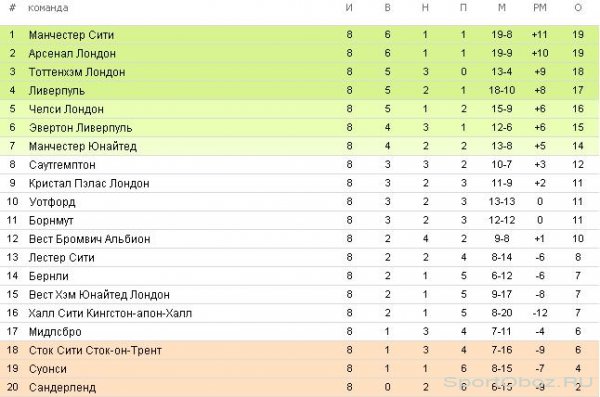
Task: Open the Челси Лондон team entry
Action: click(x=66, y=109)
